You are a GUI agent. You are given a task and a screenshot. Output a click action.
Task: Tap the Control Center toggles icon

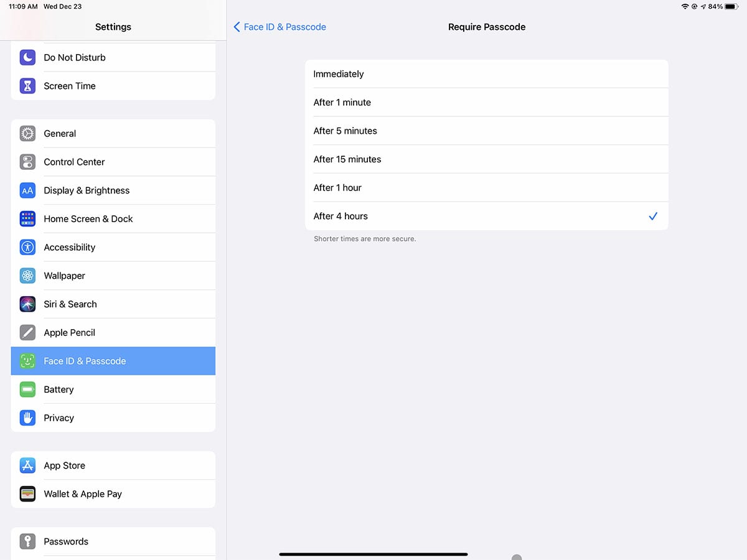coord(27,162)
